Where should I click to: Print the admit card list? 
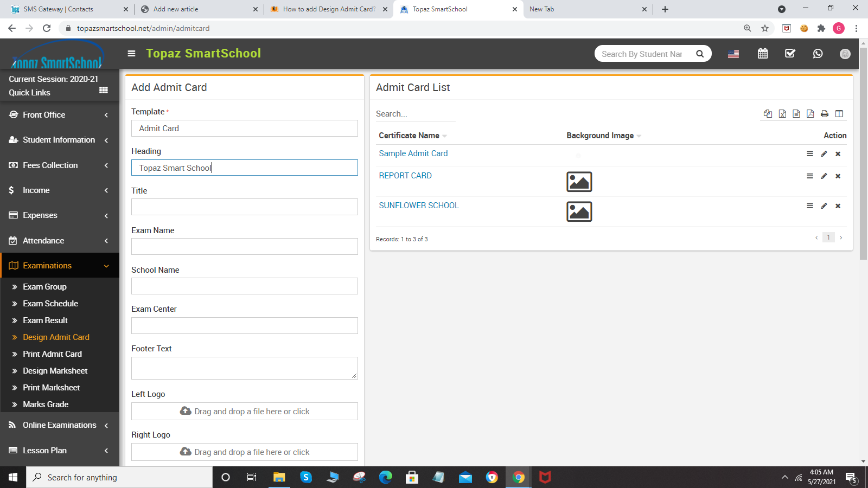(x=824, y=114)
